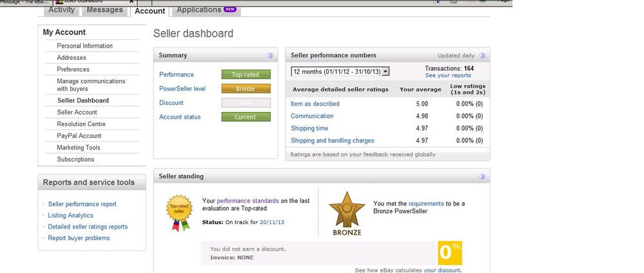644x273 pixels.
Task: Click See your reports link
Action: coord(448,75)
